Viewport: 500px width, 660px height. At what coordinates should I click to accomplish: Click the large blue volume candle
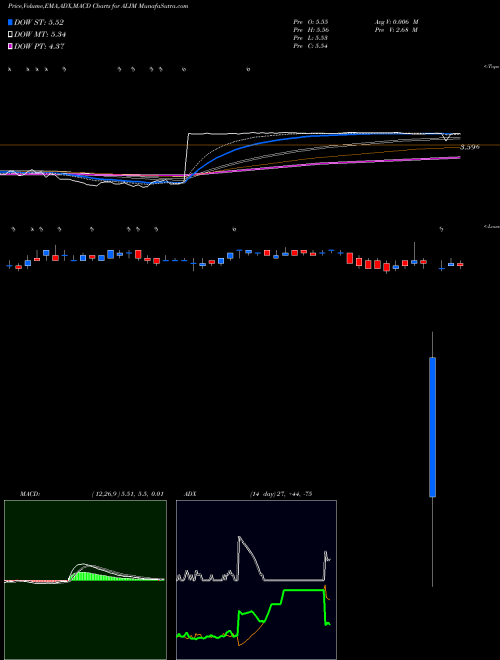(432, 427)
